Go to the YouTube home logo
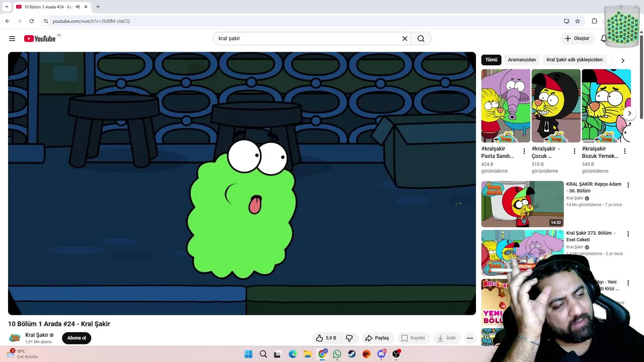Screen dimensions: 644x362 coord(40,39)
